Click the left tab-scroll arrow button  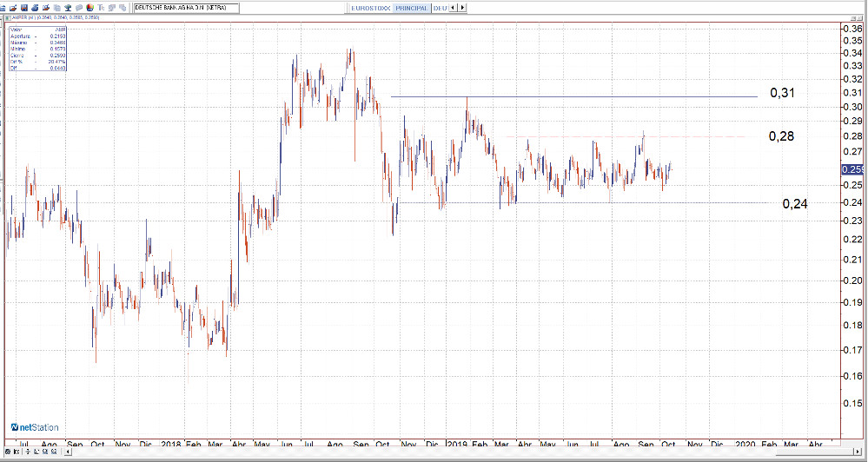point(454,8)
